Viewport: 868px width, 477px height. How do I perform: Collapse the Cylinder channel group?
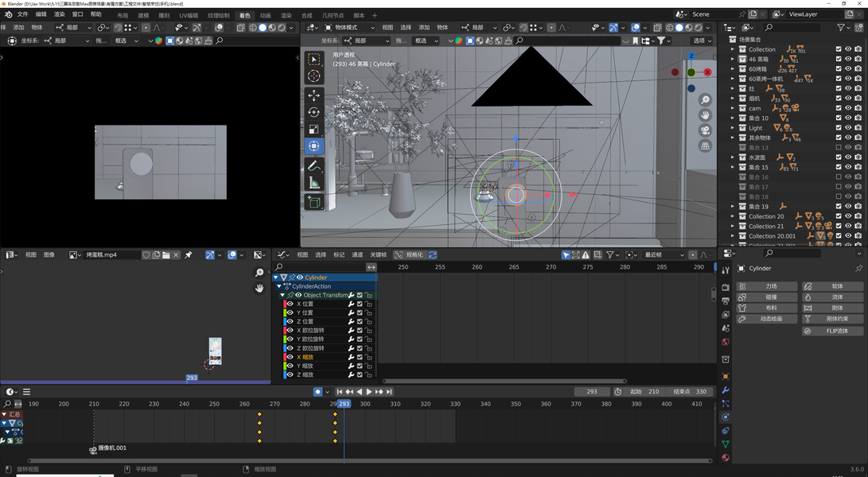pyautogui.click(x=276, y=277)
